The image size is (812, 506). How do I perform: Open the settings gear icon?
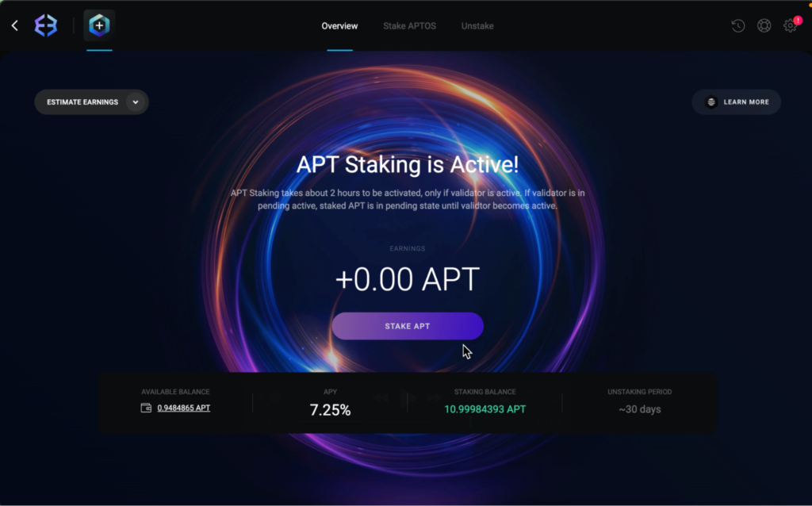[790, 25]
